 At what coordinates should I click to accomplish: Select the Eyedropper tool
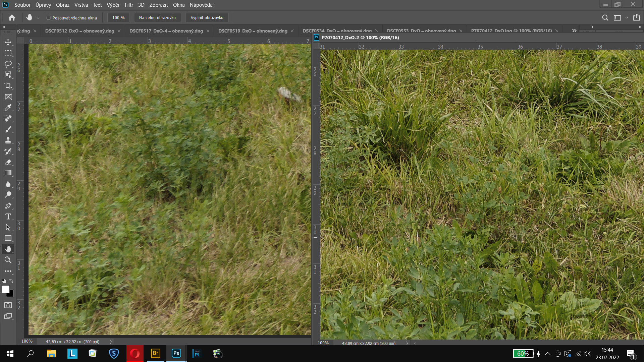click(8, 108)
